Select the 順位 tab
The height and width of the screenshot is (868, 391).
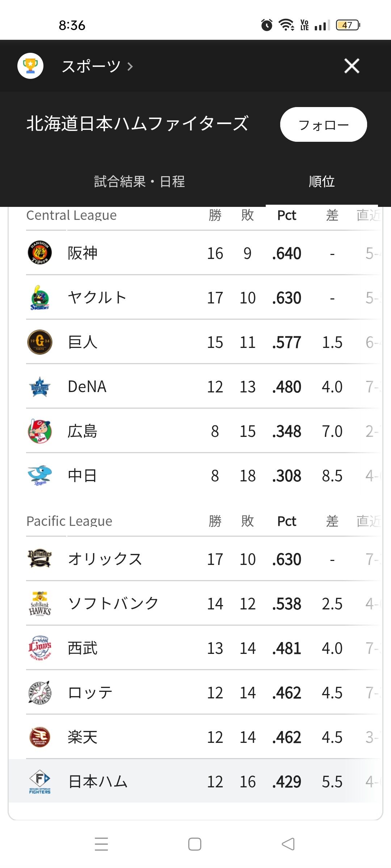pos(321,182)
